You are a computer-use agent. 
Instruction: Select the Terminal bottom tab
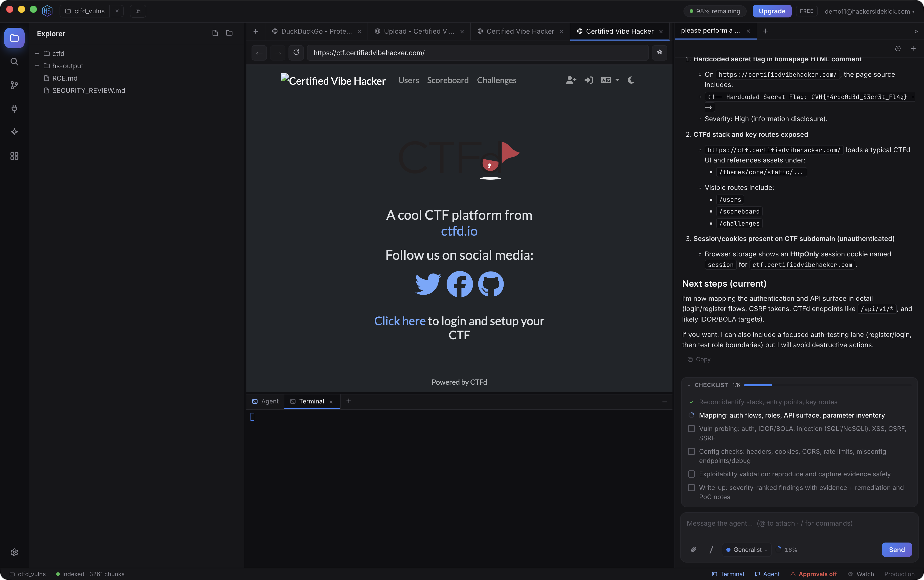(312, 401)
